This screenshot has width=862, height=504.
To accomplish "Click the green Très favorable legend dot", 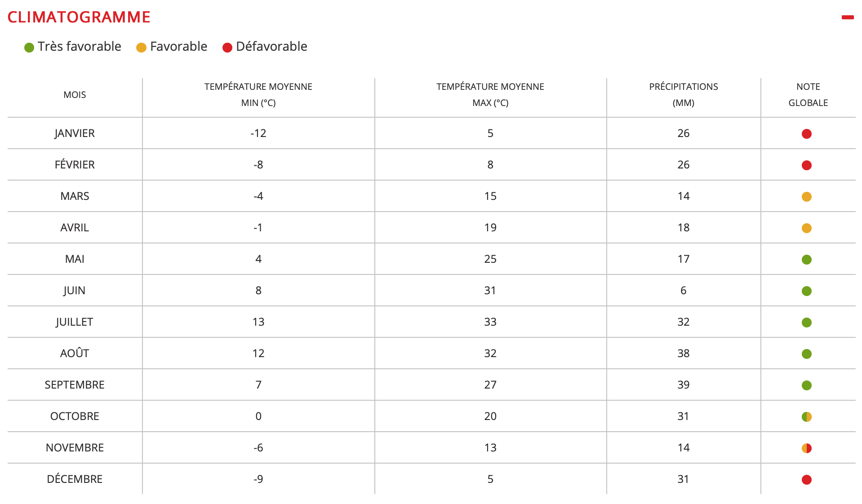I will click(x=29, y=48).
